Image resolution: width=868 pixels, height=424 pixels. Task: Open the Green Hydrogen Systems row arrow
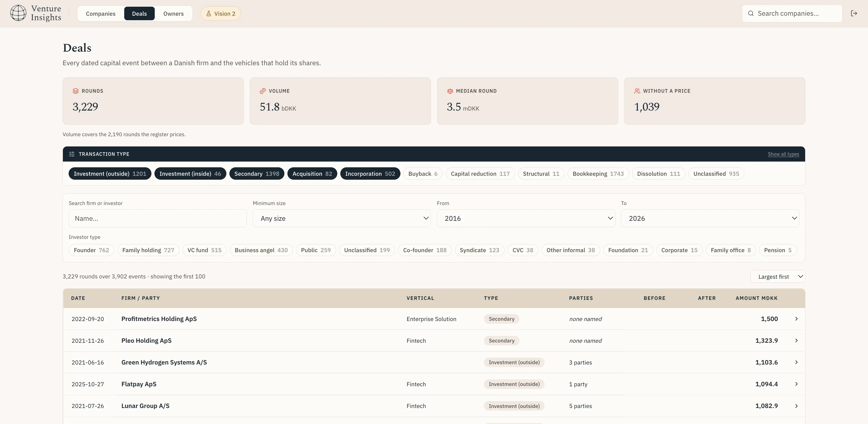pyautogui.click(x=796, y=362)
